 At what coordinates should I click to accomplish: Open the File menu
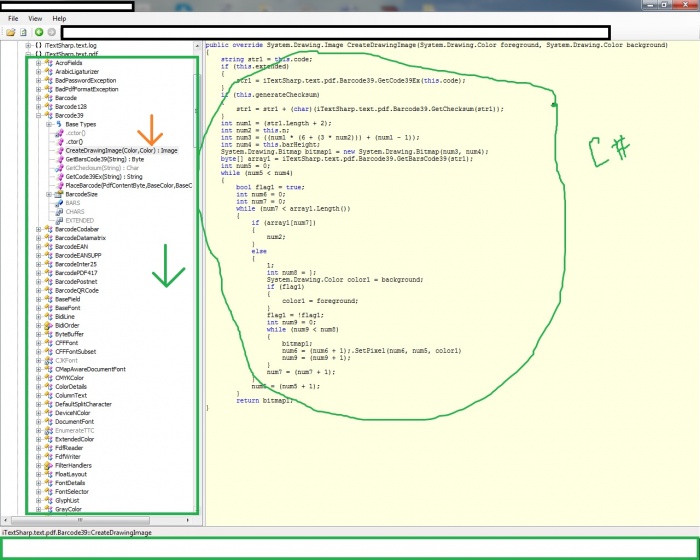[x=13, y=18]
